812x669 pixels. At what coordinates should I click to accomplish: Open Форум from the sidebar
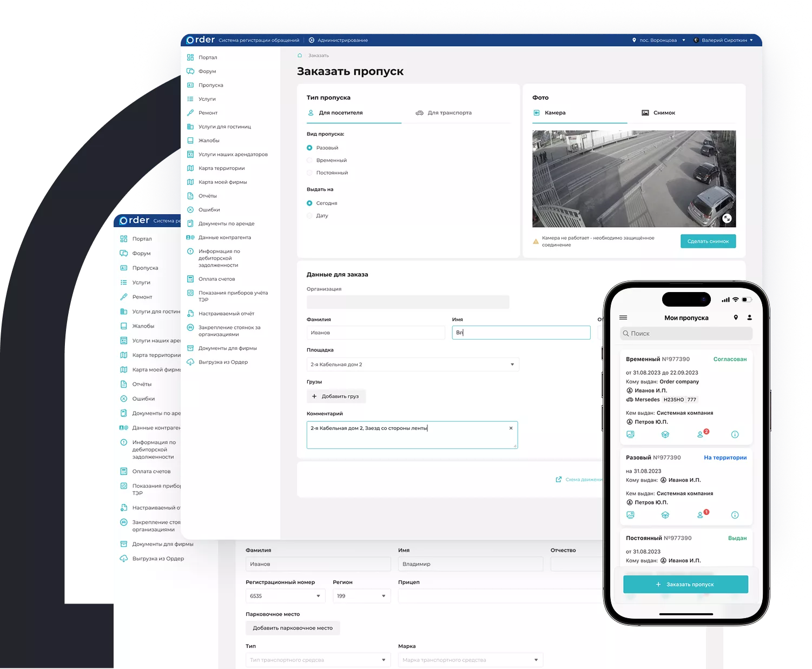click(207, 71)
